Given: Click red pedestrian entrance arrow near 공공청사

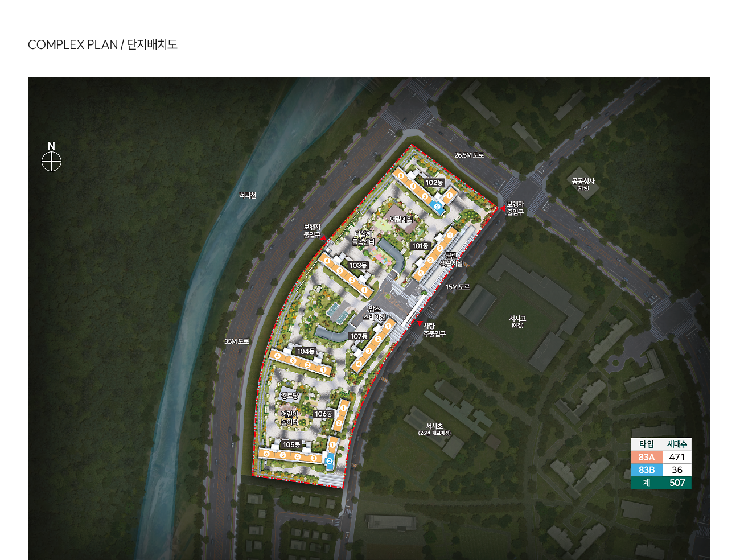Looking at the screenshot, I should tap(503, 208).
